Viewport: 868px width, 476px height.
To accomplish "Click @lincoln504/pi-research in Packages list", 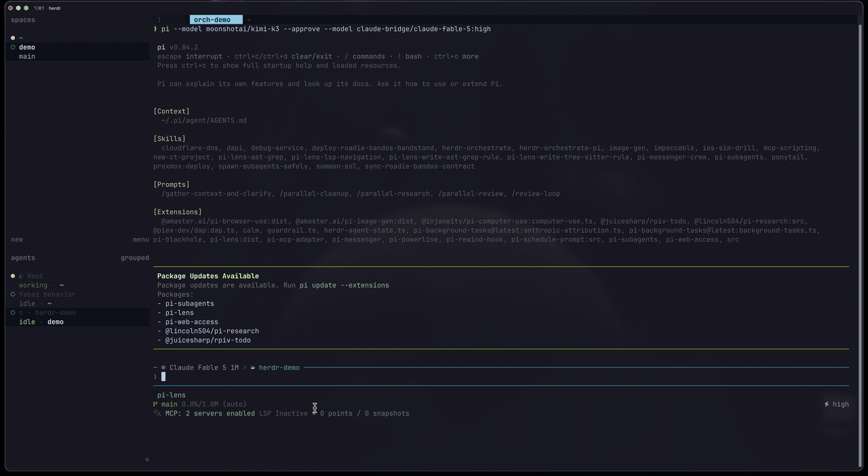I will point(212,331).
